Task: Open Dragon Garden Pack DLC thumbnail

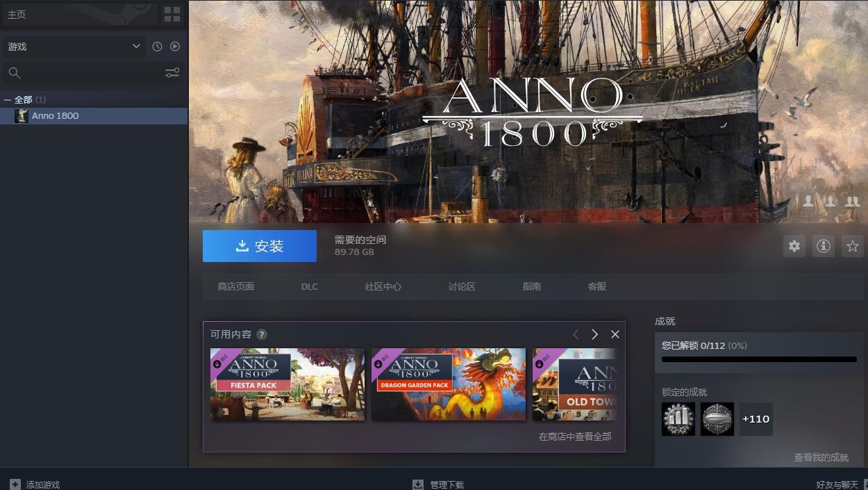Action: click(449, 384)
